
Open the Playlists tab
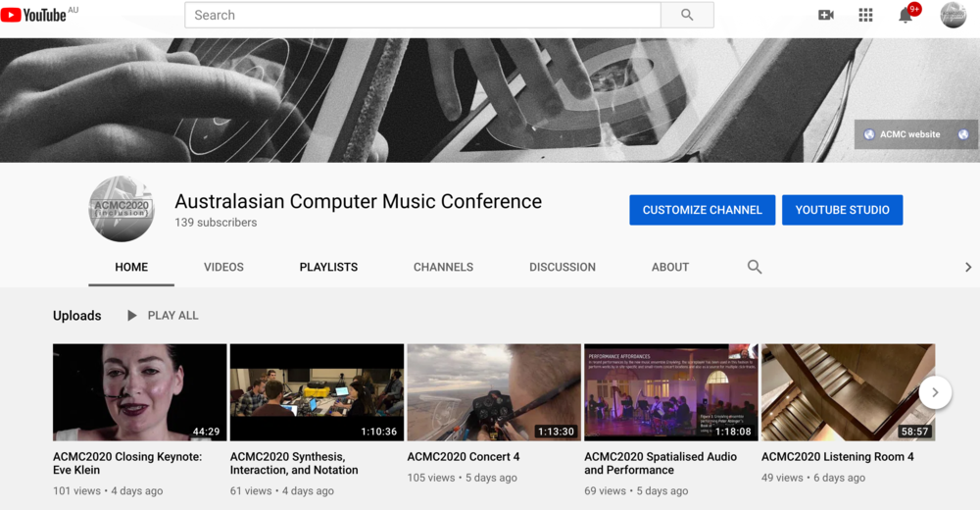pyautogui.click(x=328, y=267)
